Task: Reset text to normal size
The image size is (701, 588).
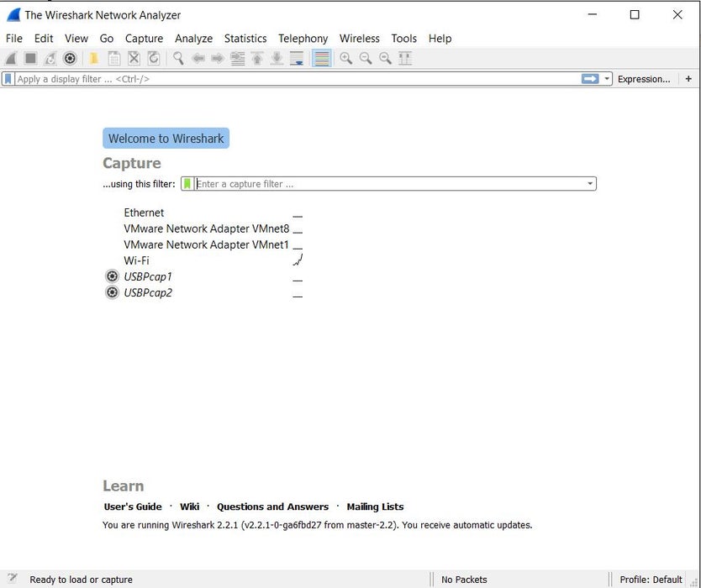Action: [385, 58]
